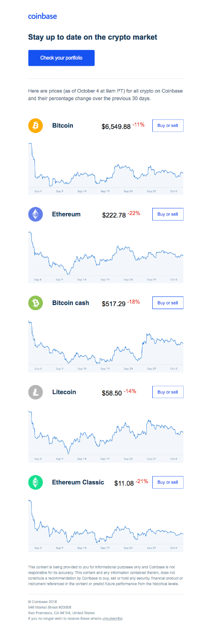This screenshot has width=211, height=644.
Task: Click Buy or sell for Bitcoin
Action: pyautogui.click(x=167, y=125)
